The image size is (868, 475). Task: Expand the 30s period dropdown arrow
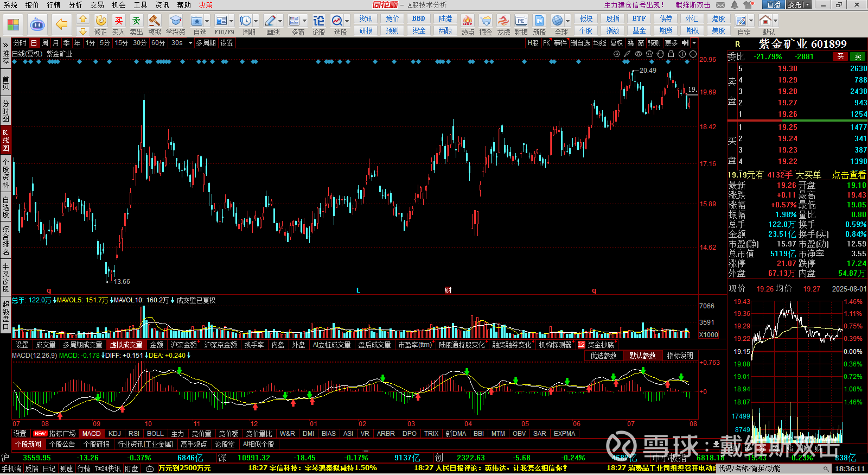[190, 43]
